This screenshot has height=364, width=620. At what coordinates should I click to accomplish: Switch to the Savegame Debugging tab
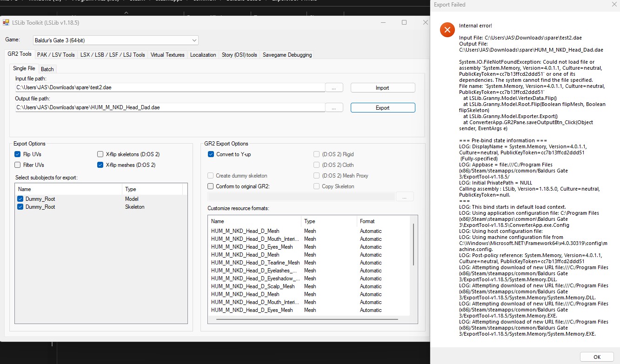tap(287, 54)
